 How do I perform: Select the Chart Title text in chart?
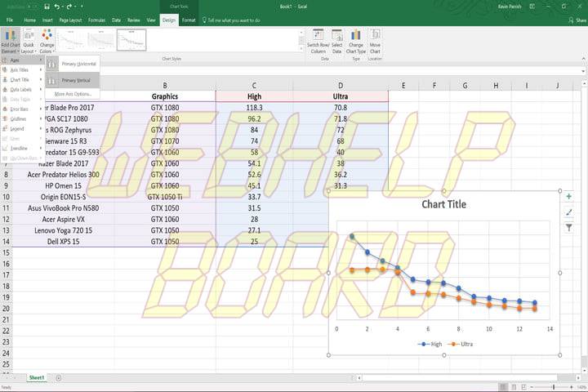tap(444, 204)
